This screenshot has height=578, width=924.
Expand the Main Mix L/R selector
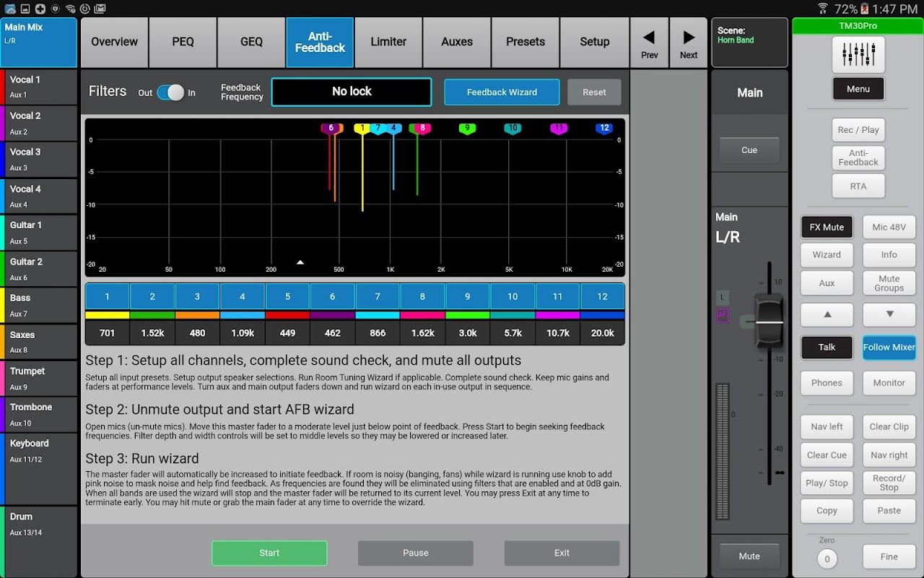tap(39, 42)
